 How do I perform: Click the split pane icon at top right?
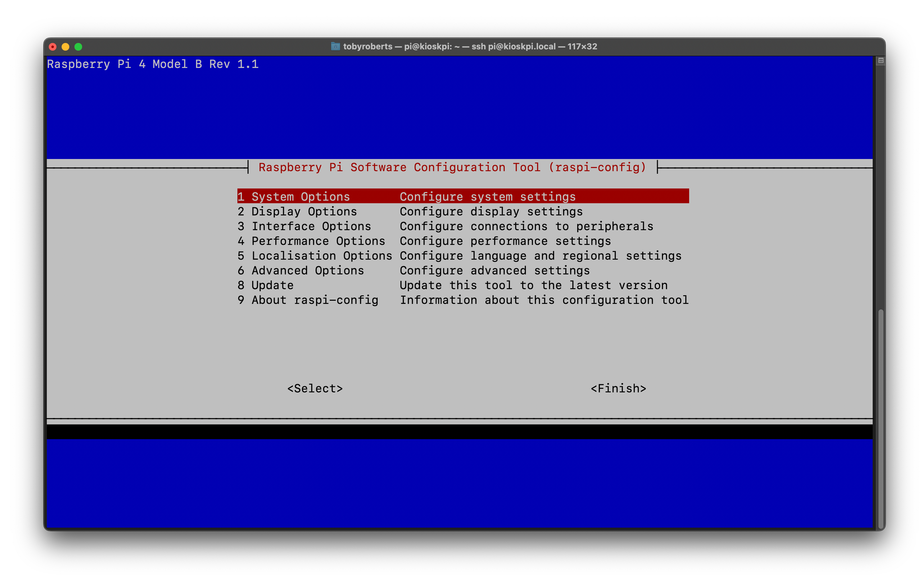(880, 60)
